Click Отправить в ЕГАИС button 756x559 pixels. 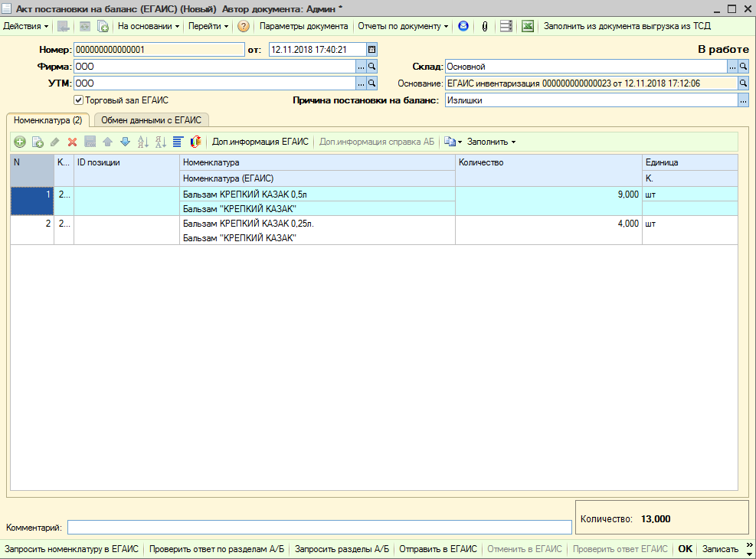[x=438, y=549]
